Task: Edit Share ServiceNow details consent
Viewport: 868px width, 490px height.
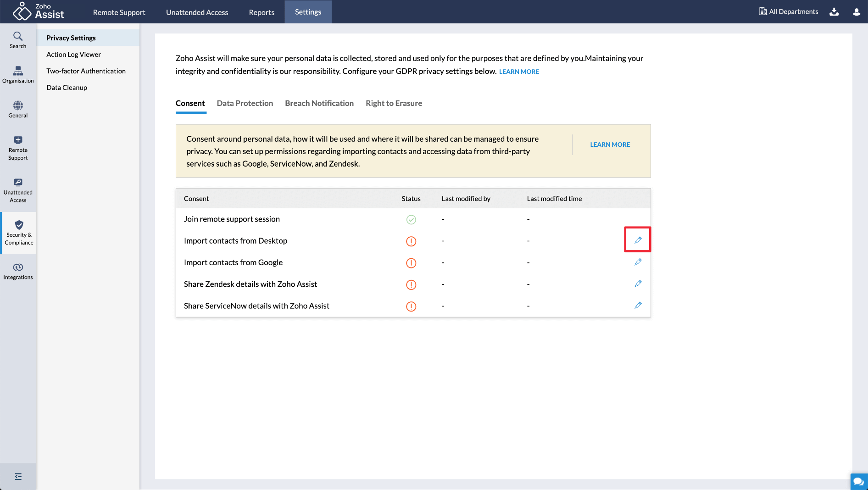Action: pyautogui.click(x=638, y=305)
